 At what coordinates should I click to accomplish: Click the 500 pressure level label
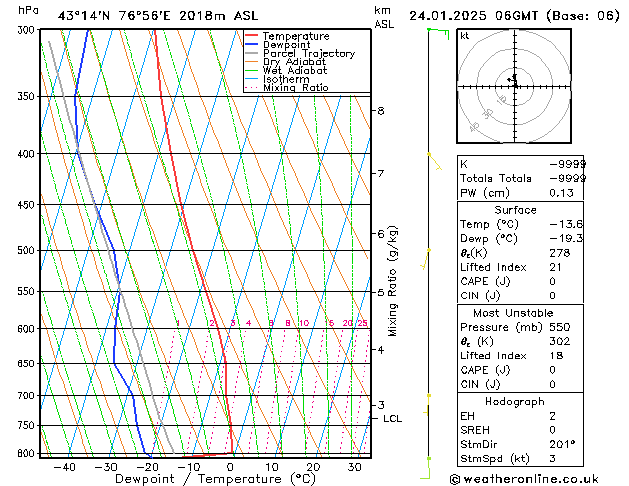click(28, 250)
